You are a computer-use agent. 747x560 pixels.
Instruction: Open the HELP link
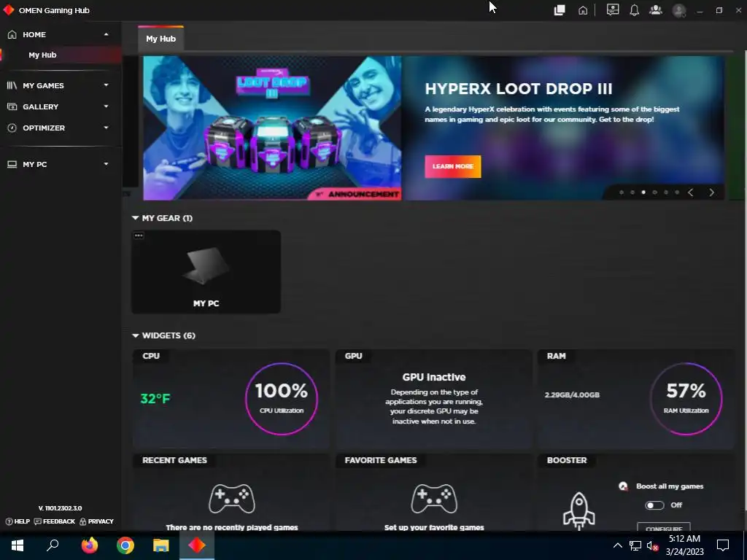pos(18,521)
